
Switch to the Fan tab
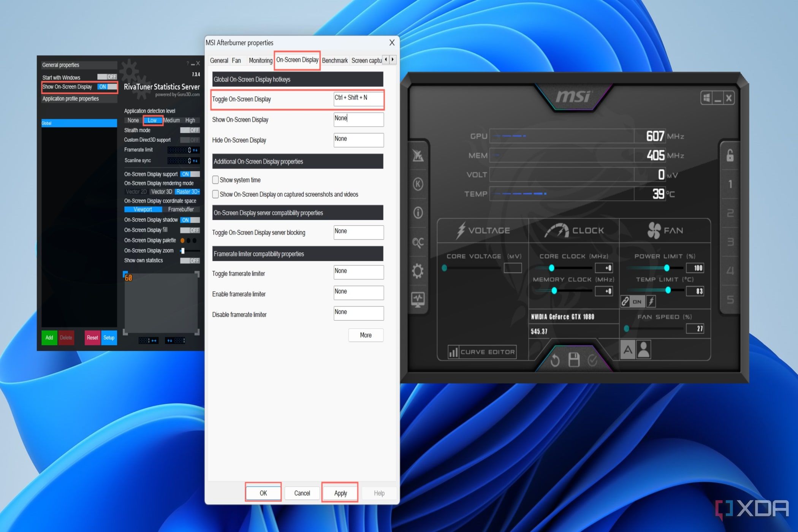[x=236, y=60]
